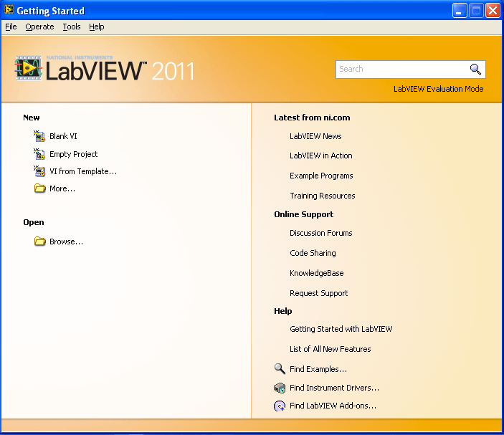The image size is (504, 435).
Task: Click Find Examples... text
Action: [318, 369]
